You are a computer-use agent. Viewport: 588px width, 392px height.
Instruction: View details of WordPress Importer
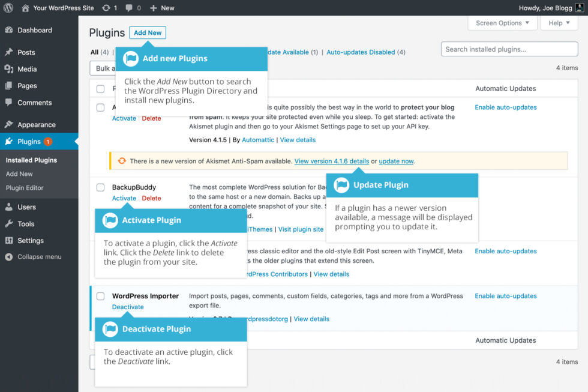[x=311, y=319]
